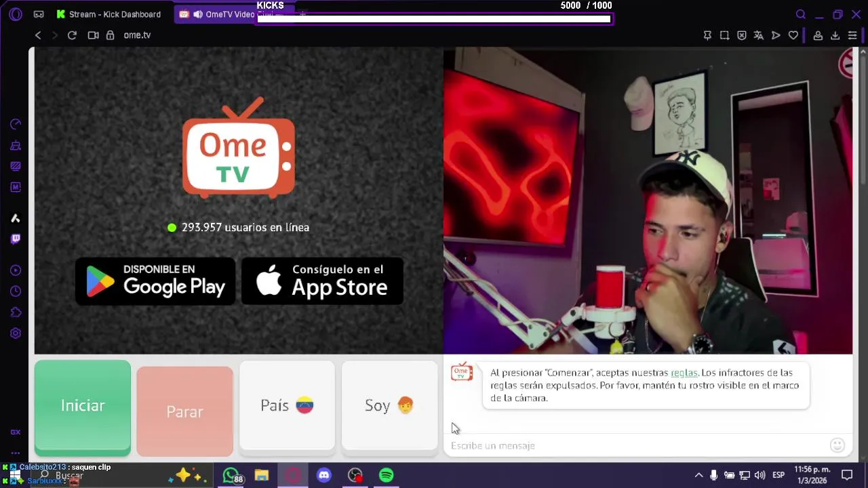Screen dimensions: 868x488
Task: Click the pin icon in toolbar
Action: [707, 35]
